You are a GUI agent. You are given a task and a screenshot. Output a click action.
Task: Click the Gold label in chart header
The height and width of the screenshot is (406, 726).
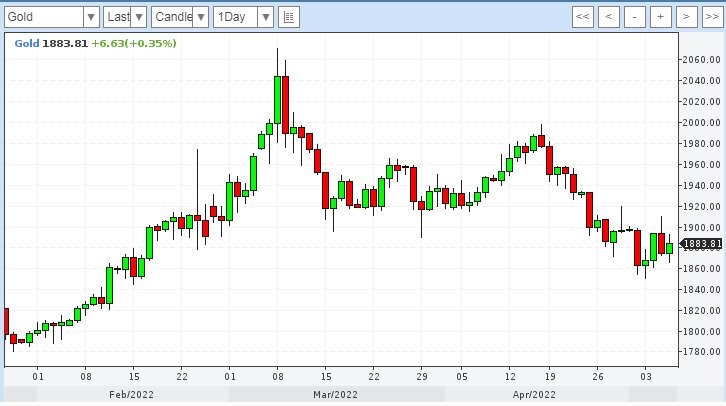click(x=27, y=44)
